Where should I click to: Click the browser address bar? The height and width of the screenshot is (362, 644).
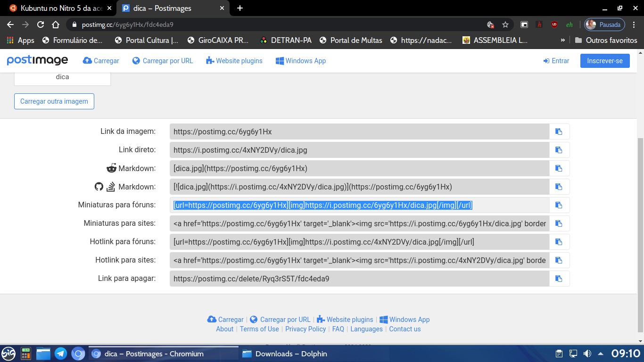(278, 25)
